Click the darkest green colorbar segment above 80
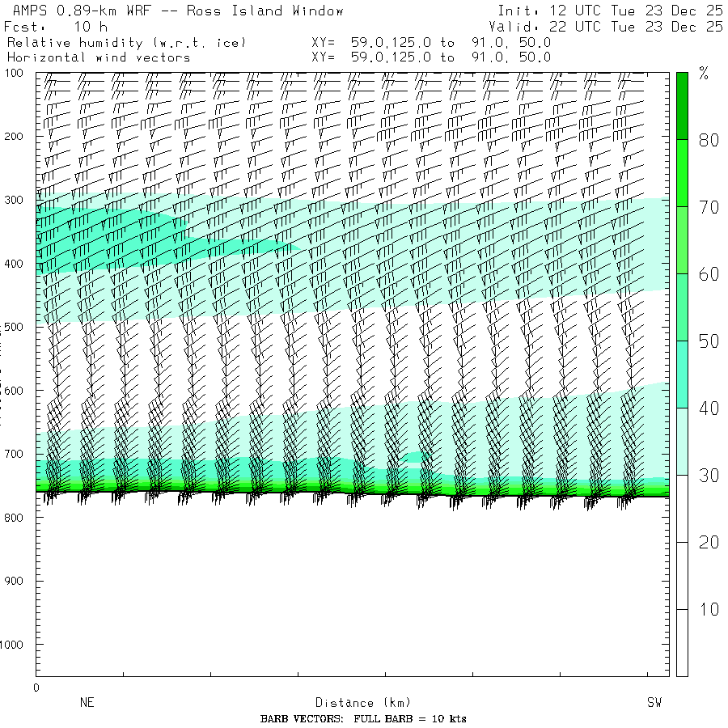Viewport: 728px width, 728px height. tap(683, 105)
